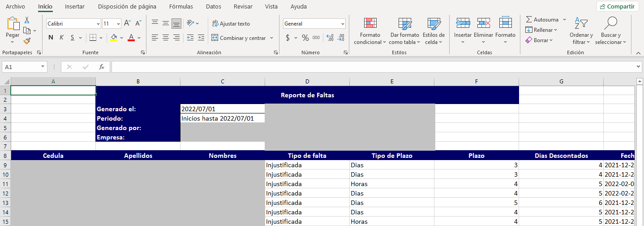
Task: Apply currency accounting format
Action: click(288, 38)
